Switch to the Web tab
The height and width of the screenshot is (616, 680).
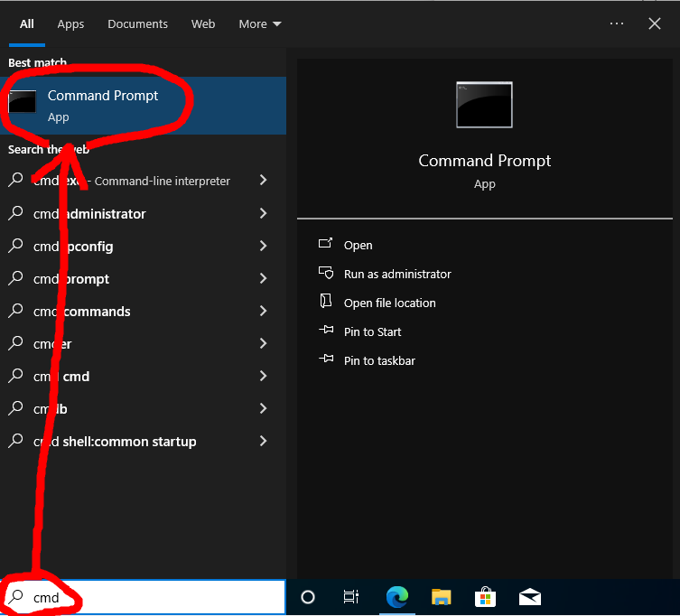coord(203,23)
